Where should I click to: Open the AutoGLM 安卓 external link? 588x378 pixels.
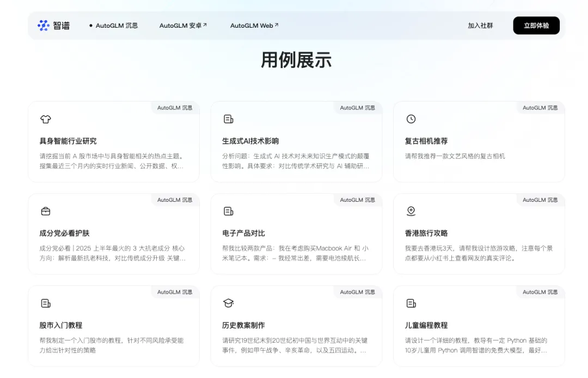coord(183,26)
